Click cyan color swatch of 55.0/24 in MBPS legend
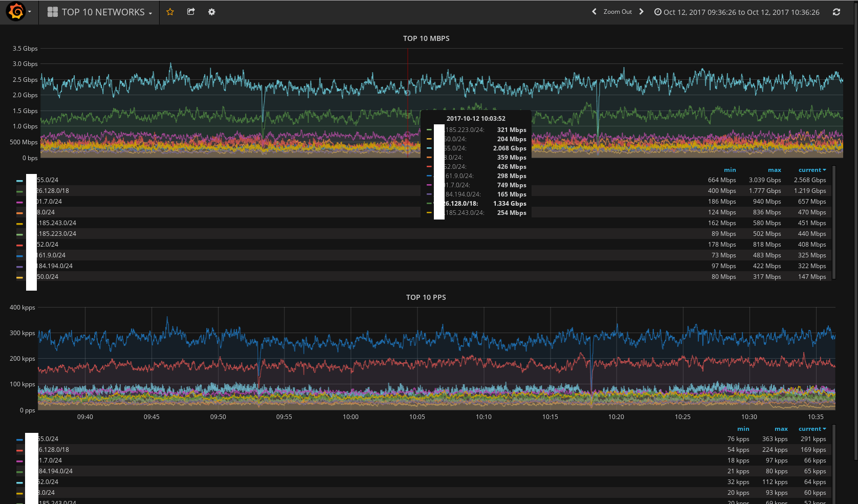 click(x=19, y=181)
